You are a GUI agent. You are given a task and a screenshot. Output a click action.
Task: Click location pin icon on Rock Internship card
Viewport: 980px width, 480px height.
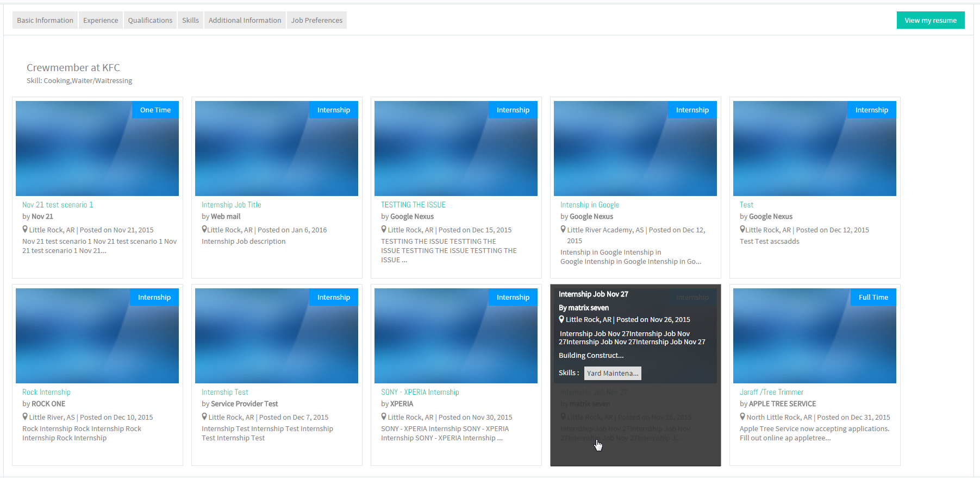click(25, 416)
